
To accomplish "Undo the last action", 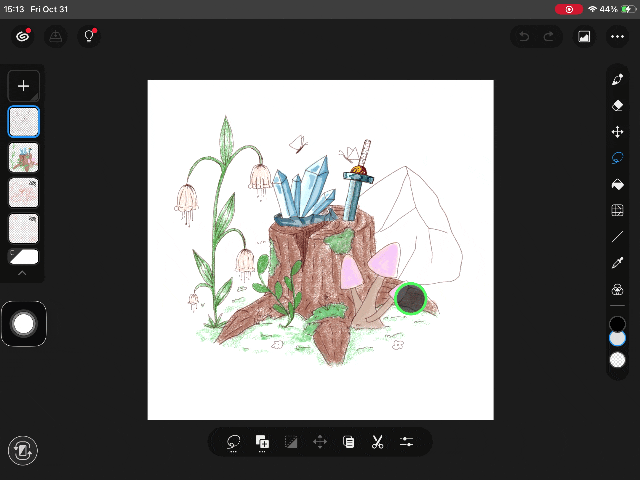I will 524,37.
